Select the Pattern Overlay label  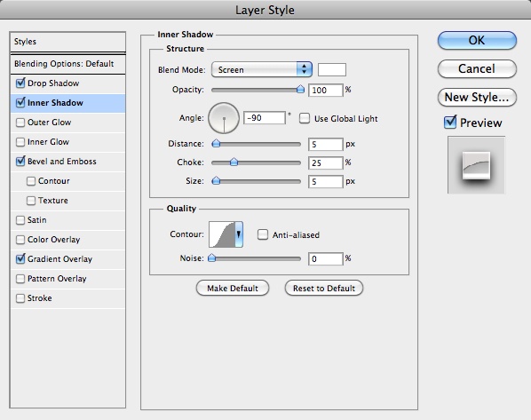coord(57,279)
